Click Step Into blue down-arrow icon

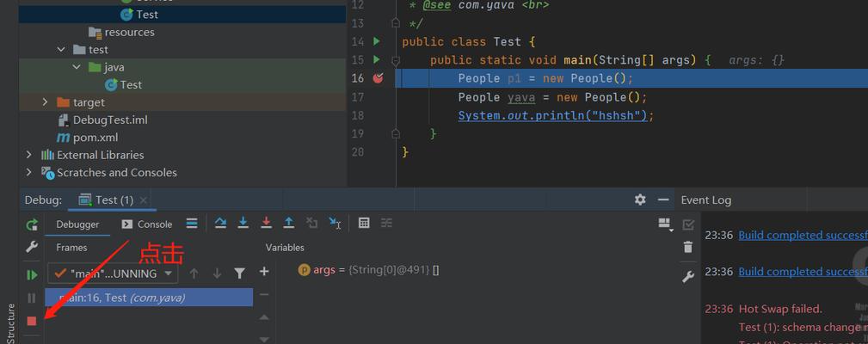pos(243,223)
